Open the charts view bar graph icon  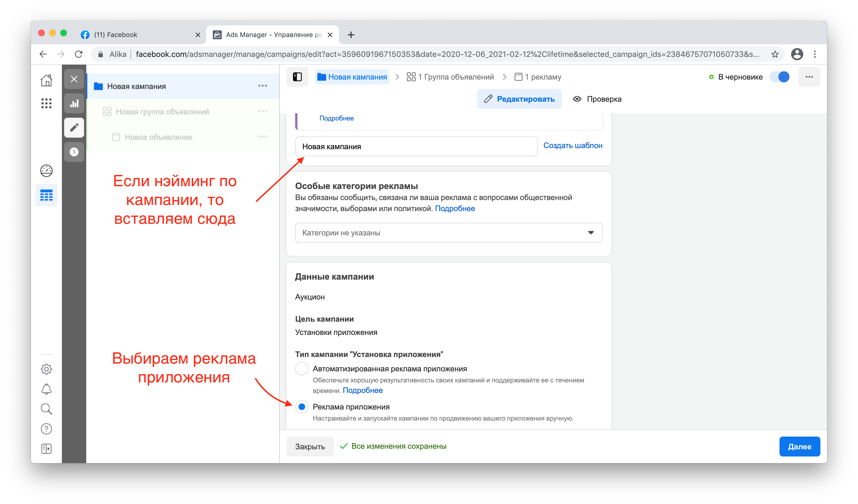[74, 103]
